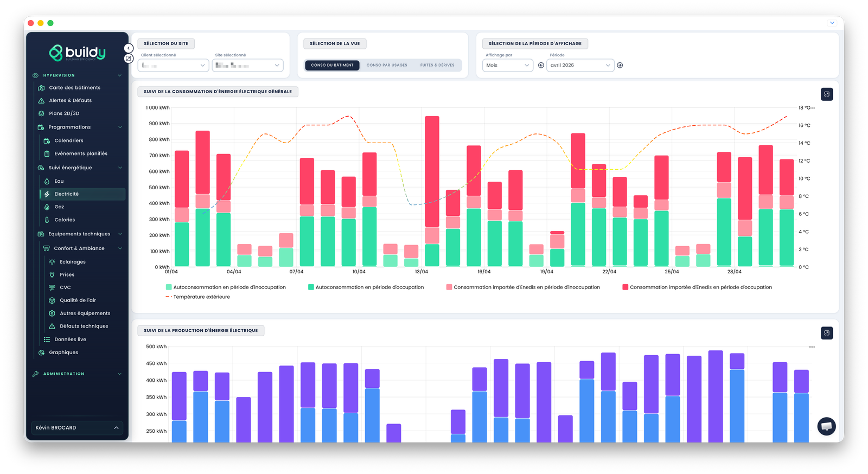Open Alertes & Défauts in the sidebar
The height and width of the screenshot is (474, 868).
pyautogui.click(x=70, y=100)
